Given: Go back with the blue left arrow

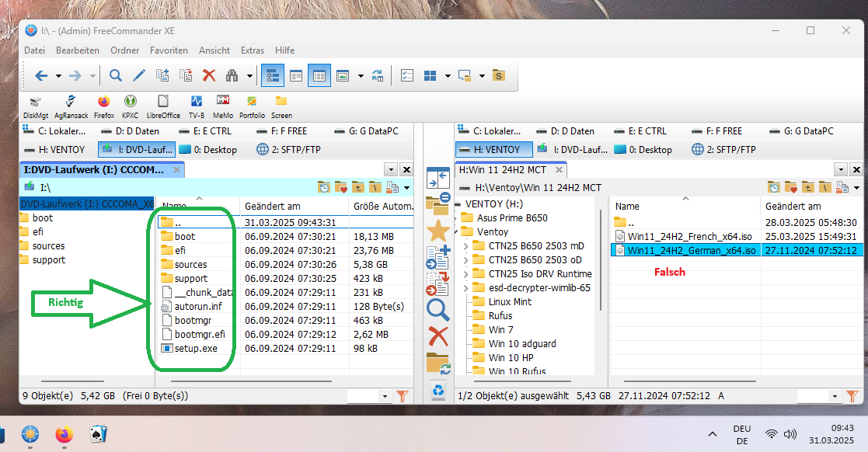Looking at the screenshot, I should click(41, 76).
